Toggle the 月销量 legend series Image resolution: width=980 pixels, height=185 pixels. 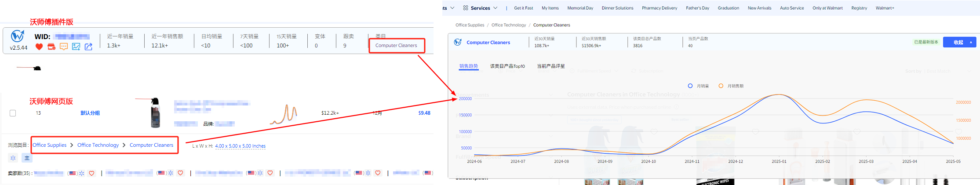(x=698, y=86)
